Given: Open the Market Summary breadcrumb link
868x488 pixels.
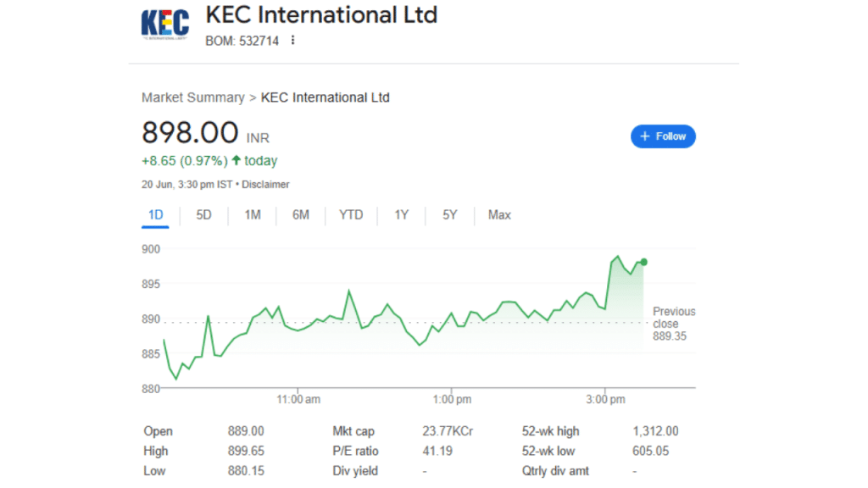Looking at the screenshot, I should [192, 97].
